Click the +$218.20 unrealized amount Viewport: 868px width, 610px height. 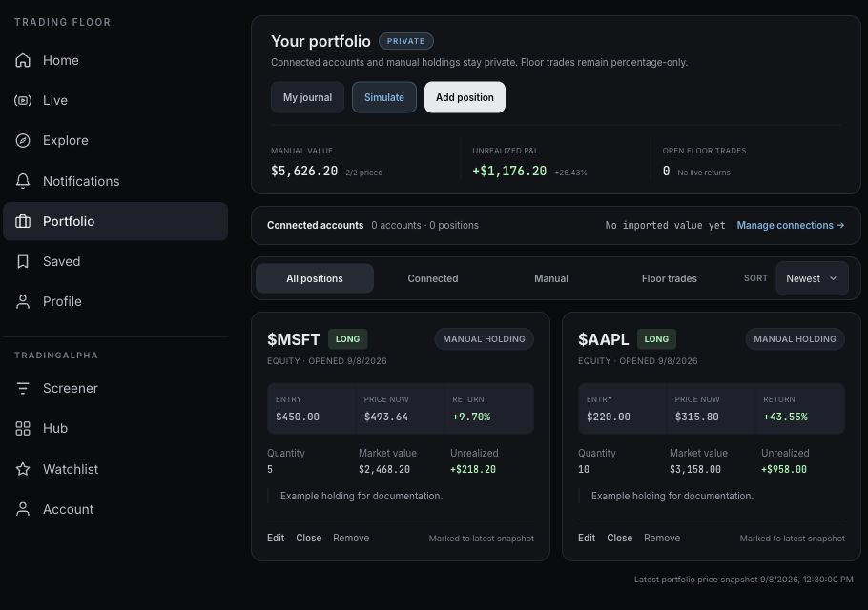pos(473,469)
